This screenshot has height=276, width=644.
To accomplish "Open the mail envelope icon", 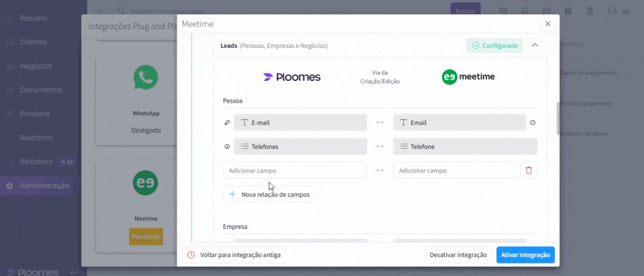I will tap(503, 11).
